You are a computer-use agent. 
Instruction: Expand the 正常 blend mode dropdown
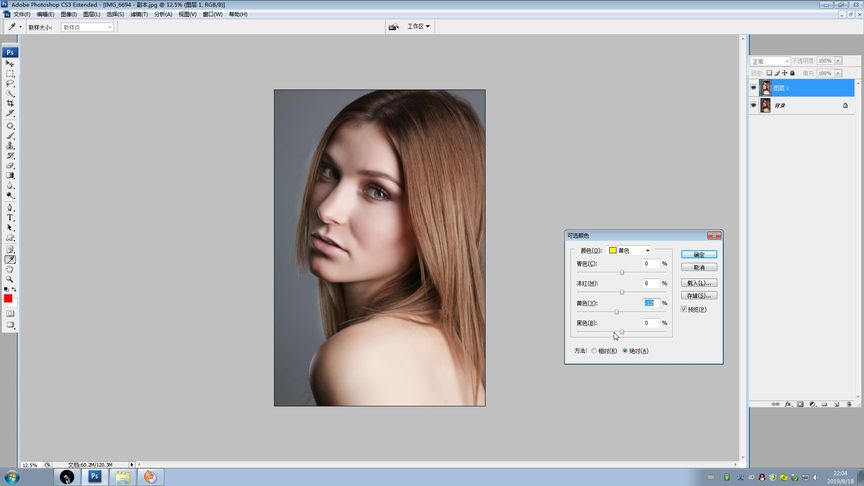tap(771, 61)
